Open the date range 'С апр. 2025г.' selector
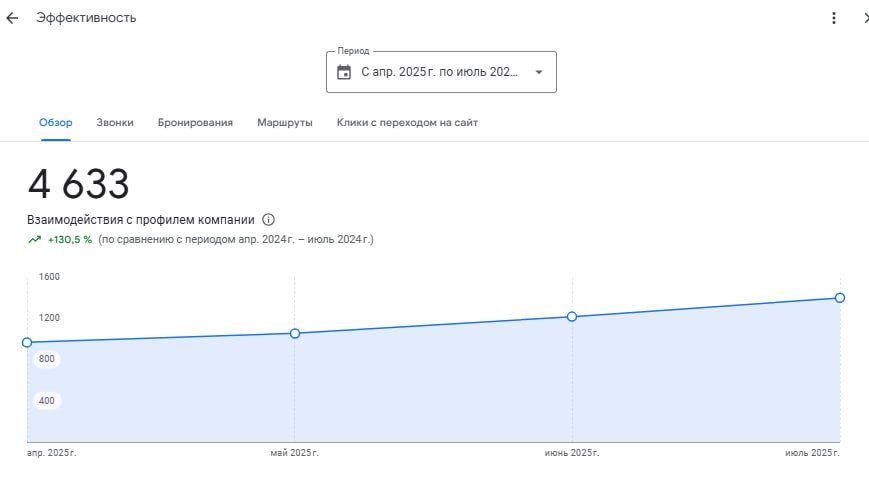The image size is (869, 478). coord(440,72)
